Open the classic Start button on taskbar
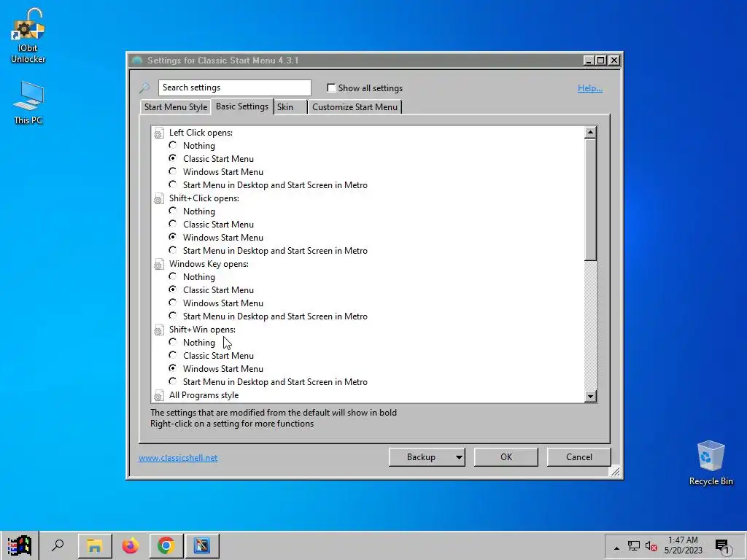This screenshot has height=560, width=747. click(x=19, y=545)
